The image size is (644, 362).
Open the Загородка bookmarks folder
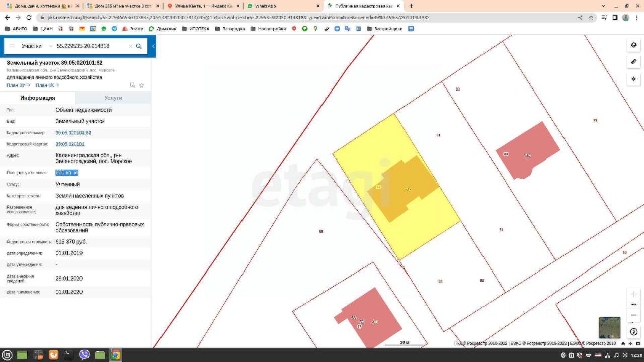(229, 29)
